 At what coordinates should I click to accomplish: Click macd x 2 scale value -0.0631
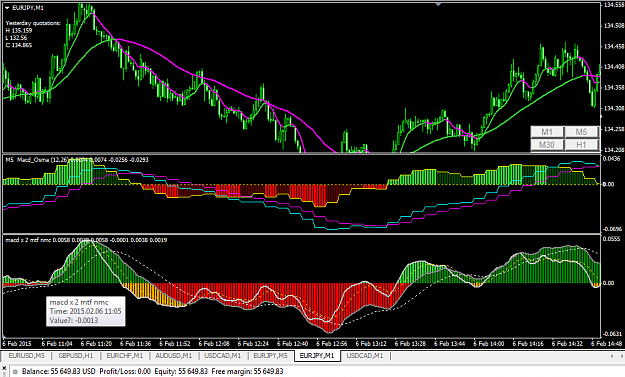(x=613, y=334)
